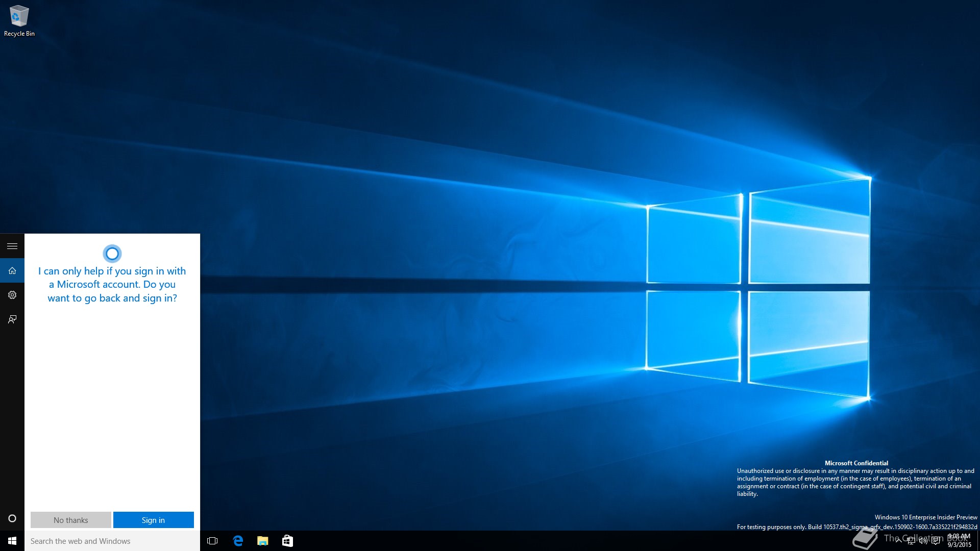Show hidden system tray icons
The width and height of the screenshot is (980, 551).
tap(898, 541)
